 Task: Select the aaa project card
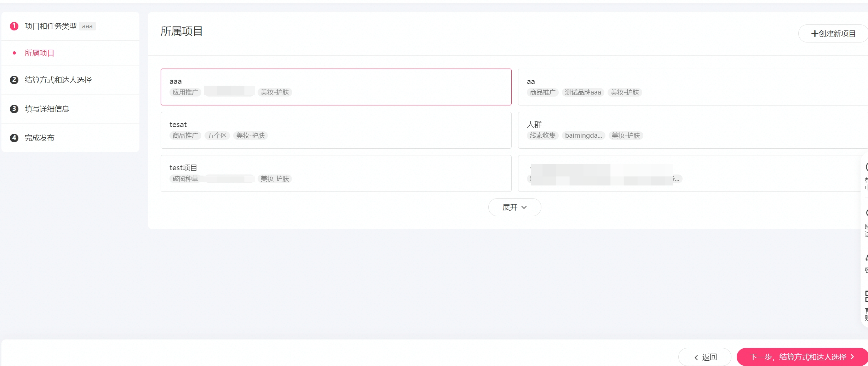tap(336, 87)
